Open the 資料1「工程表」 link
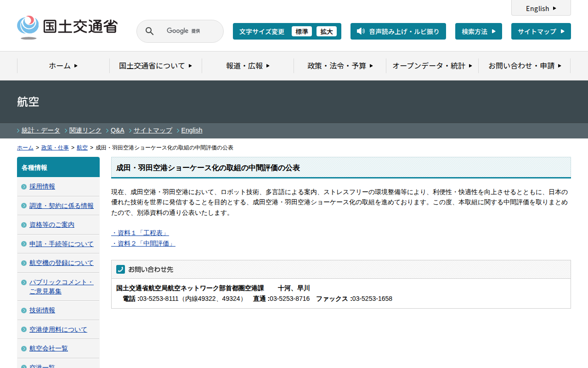The image size is (588, 368). [140, 233]
